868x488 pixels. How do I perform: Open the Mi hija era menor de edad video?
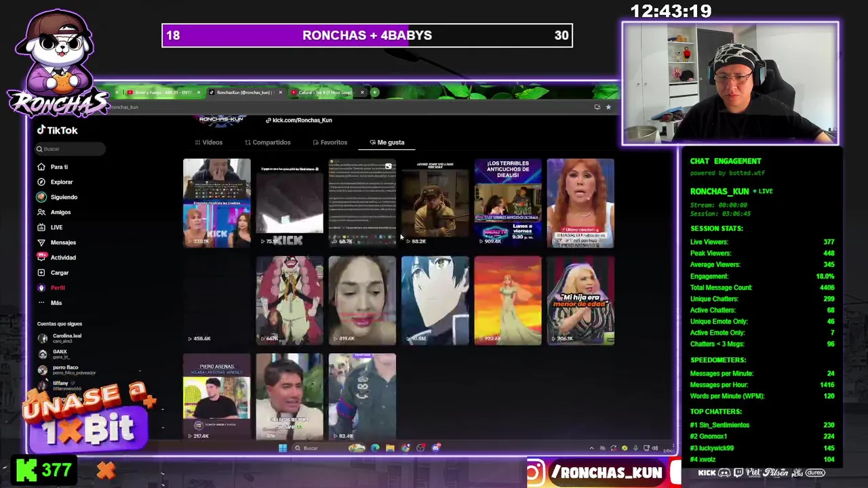[580, 300]
